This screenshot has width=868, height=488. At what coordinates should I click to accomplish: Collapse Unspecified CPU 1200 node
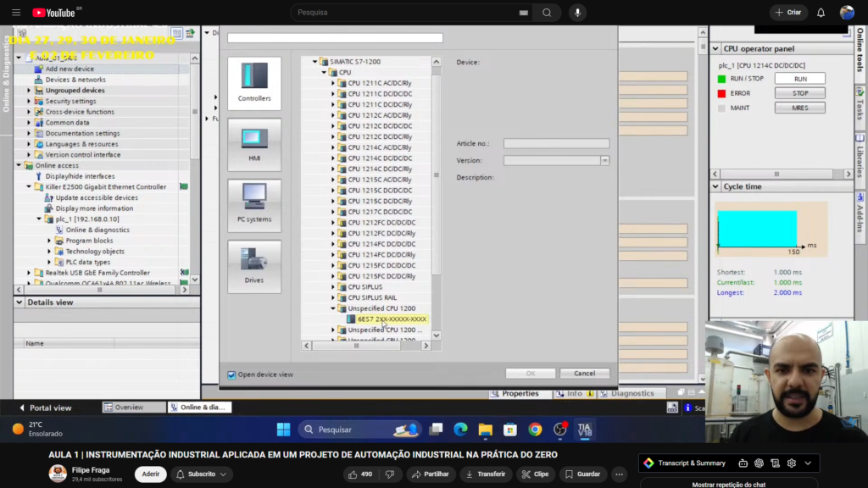pos(333,308)
